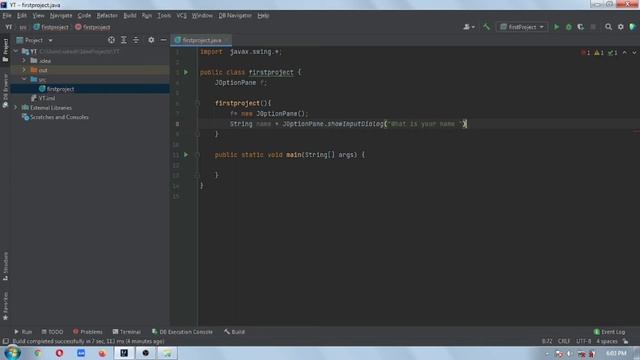Open the Event Log

[x=609, y=332]
